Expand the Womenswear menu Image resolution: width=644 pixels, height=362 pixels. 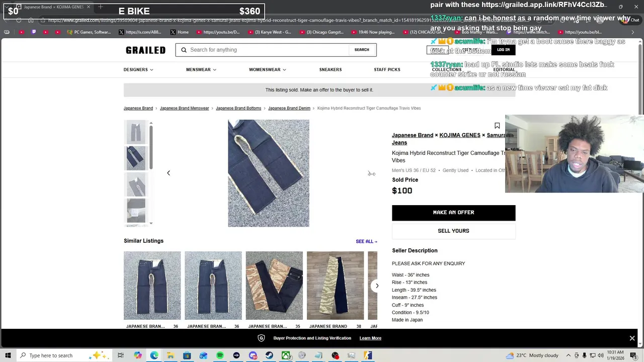point(267,70)
